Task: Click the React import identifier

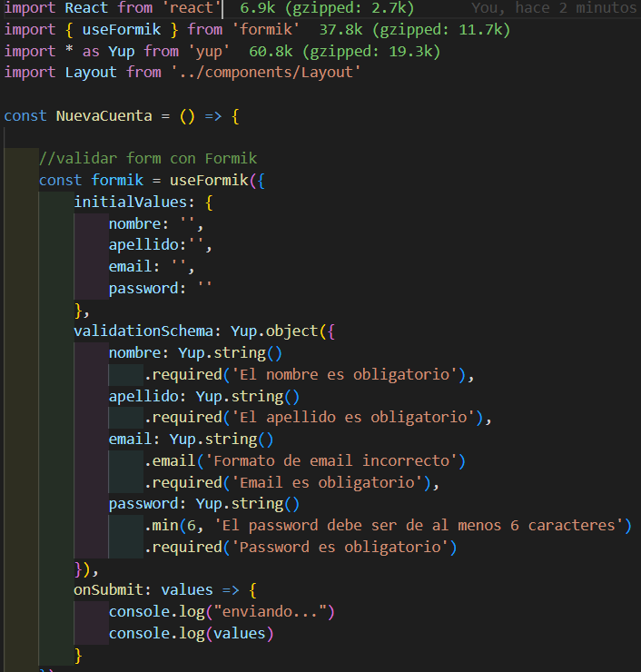Action: (x=86, y=7)
